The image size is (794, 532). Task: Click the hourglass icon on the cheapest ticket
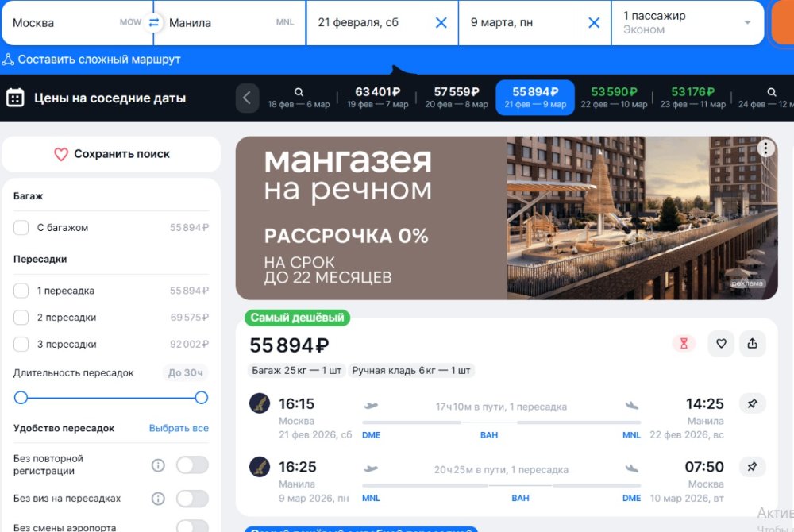click(x=684, y=344)
